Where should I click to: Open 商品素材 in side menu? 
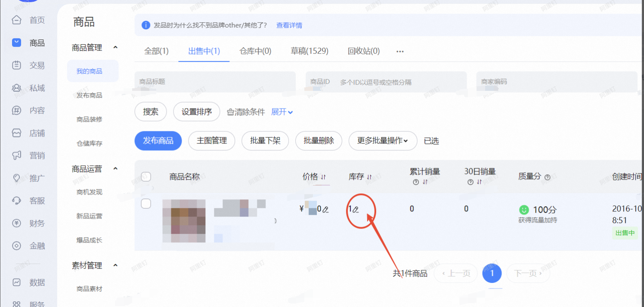coord(89,289)
